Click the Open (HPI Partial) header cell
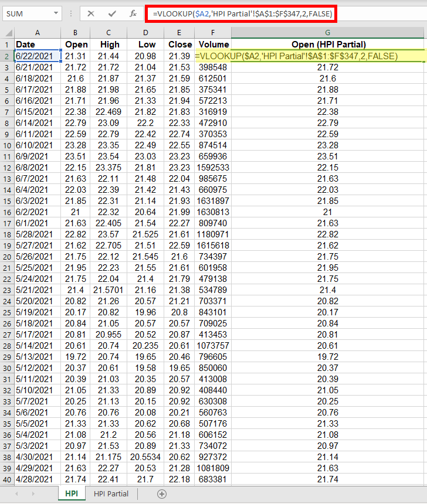The height and width of the screenshot is (504, 427). [328, 45]
